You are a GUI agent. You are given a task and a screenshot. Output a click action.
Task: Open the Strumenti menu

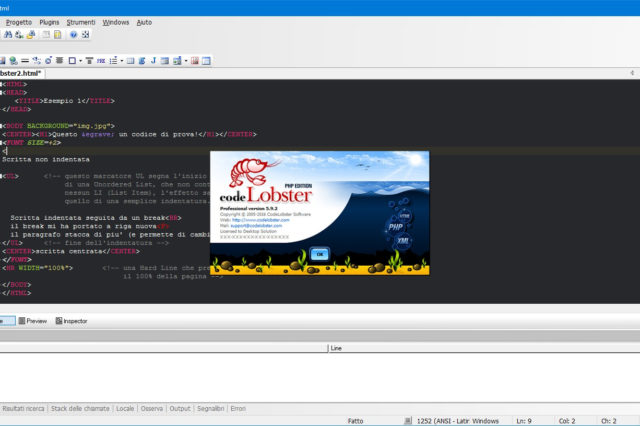click(82, 21)
